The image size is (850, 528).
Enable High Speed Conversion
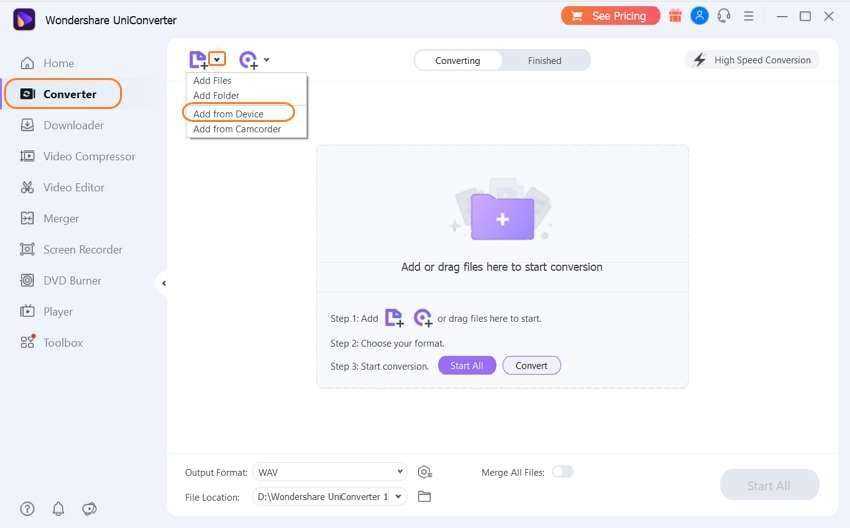(752, 60)
